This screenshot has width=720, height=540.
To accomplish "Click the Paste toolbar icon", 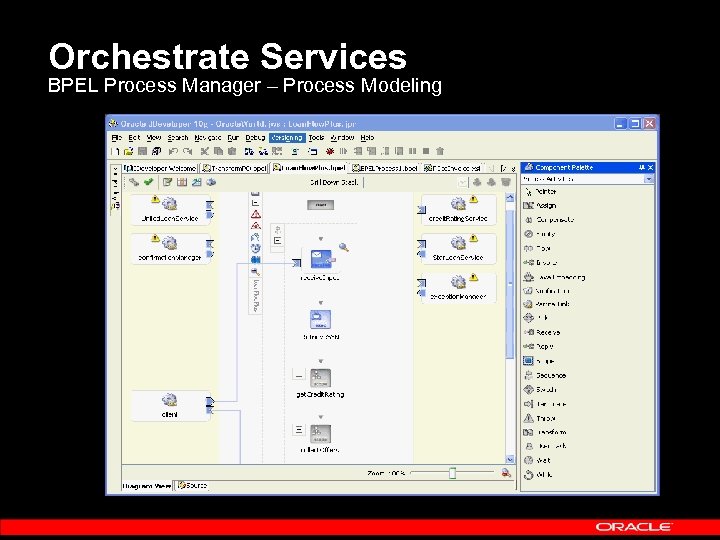I will click(232, 151).
